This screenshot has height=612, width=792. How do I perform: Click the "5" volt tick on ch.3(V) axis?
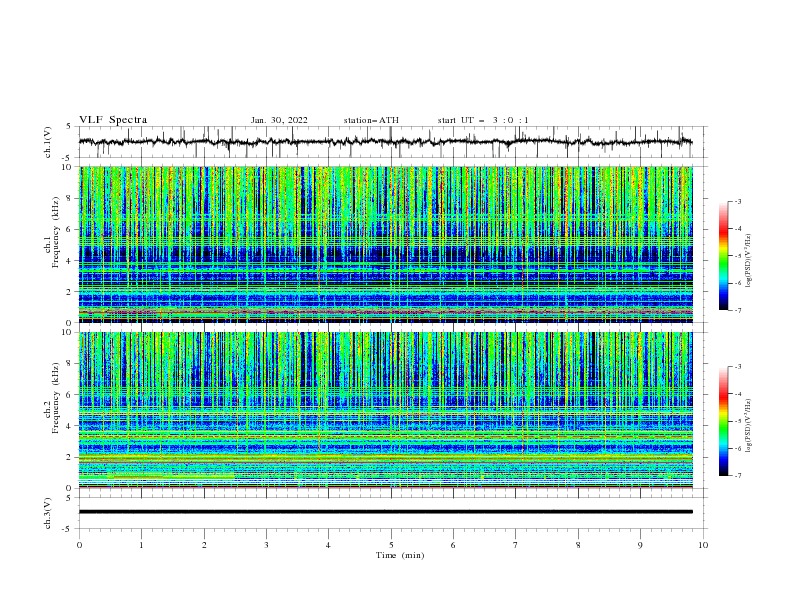69,497
